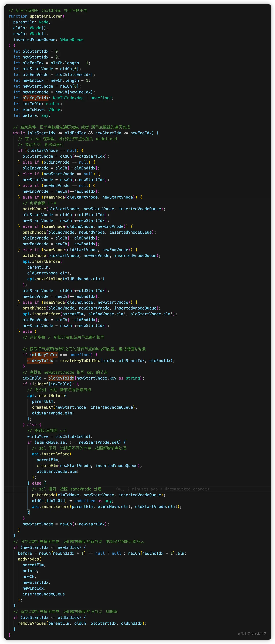Image resolution: width=275 pixels, height=644 pixels.
Task: Click the 'let oldStartIdx = 0;' line
Action: pyautogui.click(x=37, y=51)
